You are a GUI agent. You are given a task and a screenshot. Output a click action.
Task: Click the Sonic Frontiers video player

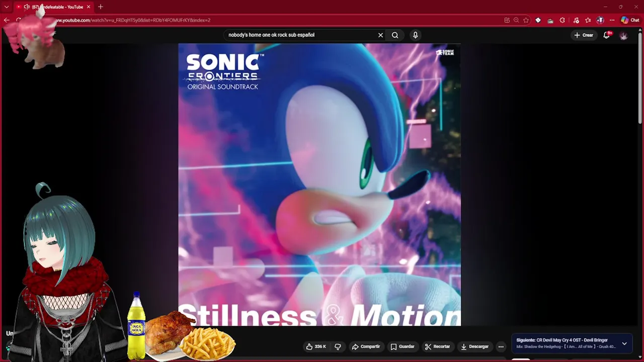[319, 185]
